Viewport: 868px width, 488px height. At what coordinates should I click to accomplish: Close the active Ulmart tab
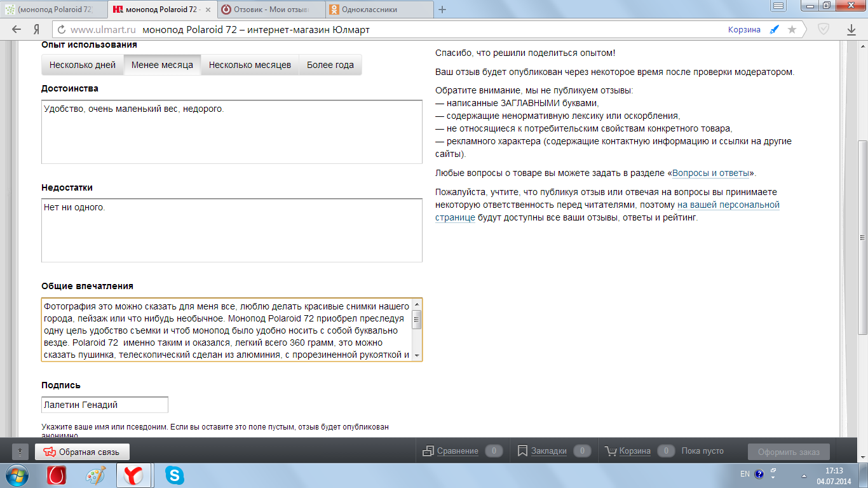pyautogui.click(x=208, y=10)
